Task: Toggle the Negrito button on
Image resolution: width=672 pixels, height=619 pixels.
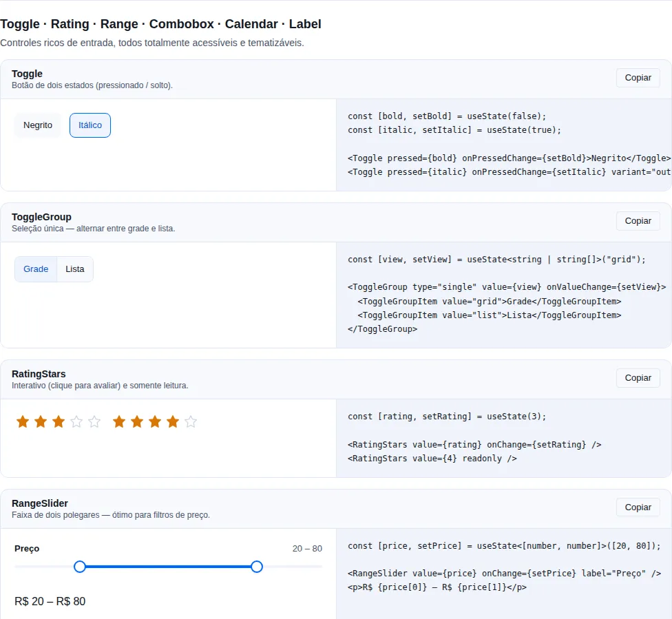Action: 38,125
